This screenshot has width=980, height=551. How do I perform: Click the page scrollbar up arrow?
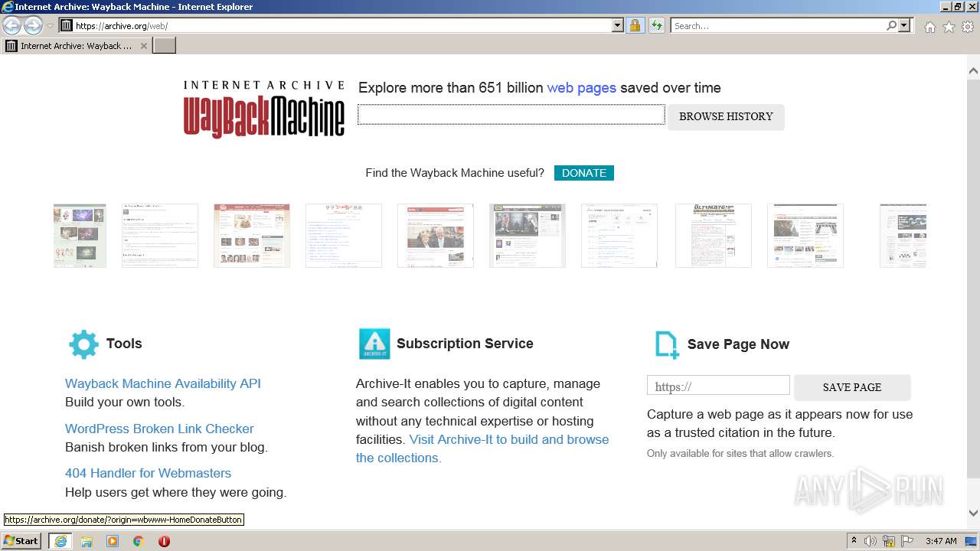[x=973, y=70]
